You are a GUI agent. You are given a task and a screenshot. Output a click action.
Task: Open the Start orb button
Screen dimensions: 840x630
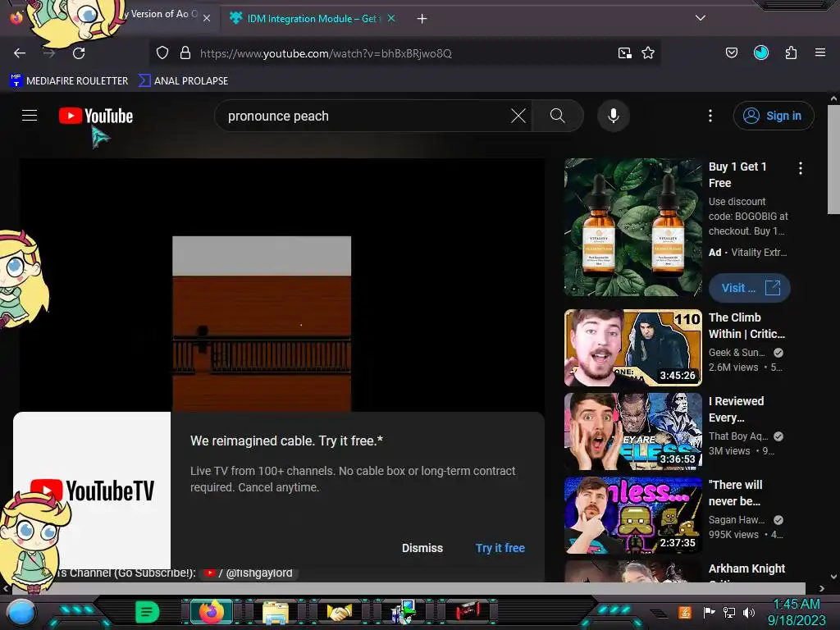click(x=21, y=612)
